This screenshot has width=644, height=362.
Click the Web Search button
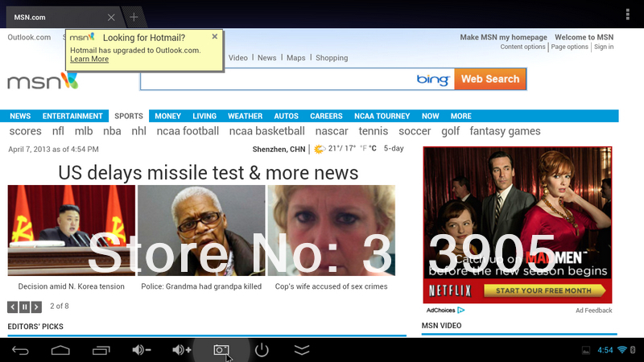[x=490, y=79]
